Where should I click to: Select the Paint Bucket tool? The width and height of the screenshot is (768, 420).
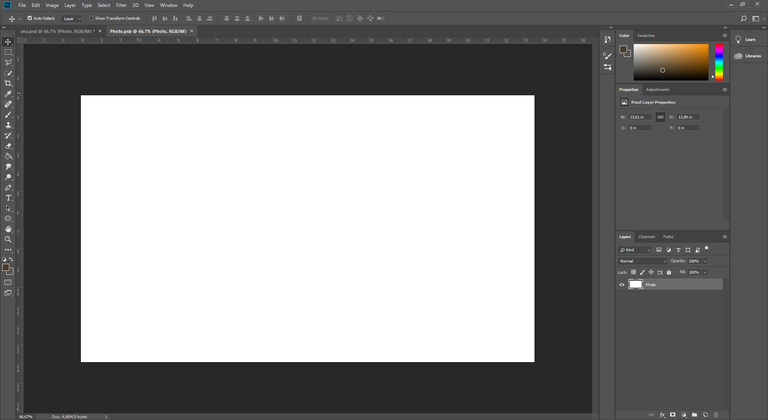click(8, 156)
